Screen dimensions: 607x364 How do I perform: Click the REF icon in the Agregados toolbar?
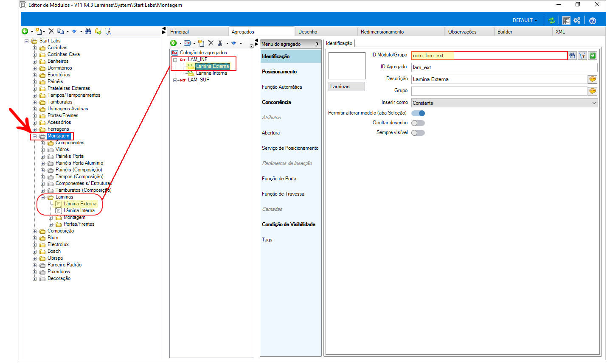pos(187,43)
